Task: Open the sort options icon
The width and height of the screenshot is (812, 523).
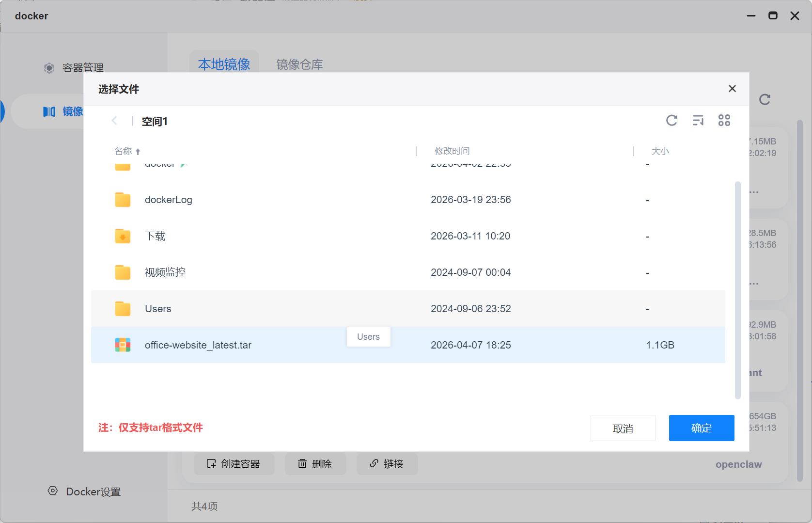Action: pyautogui.click(x=698, y=121)
